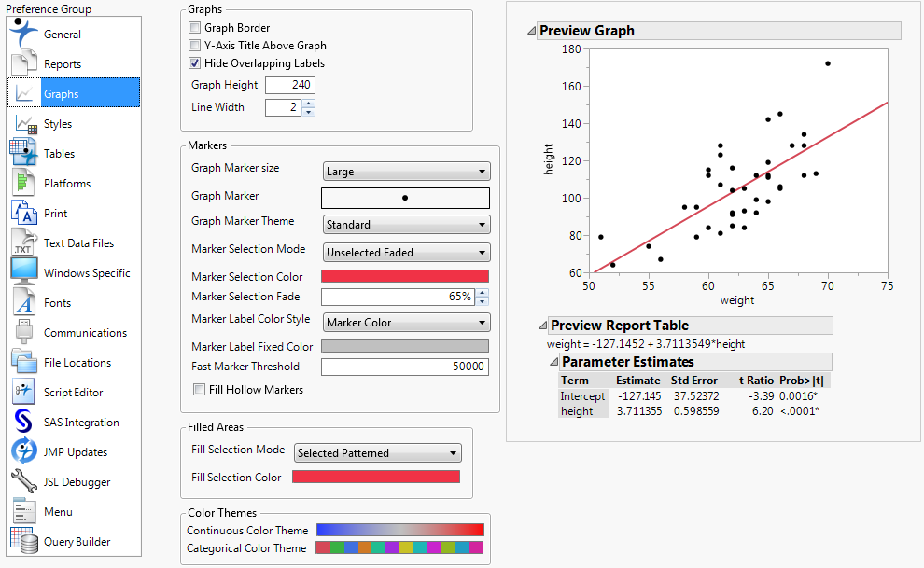The height and width of the screenshot is (568, 924).
Task: Click the JSL Debugger wrench icon
Action: pyautogui.click(x=23, y=481)
